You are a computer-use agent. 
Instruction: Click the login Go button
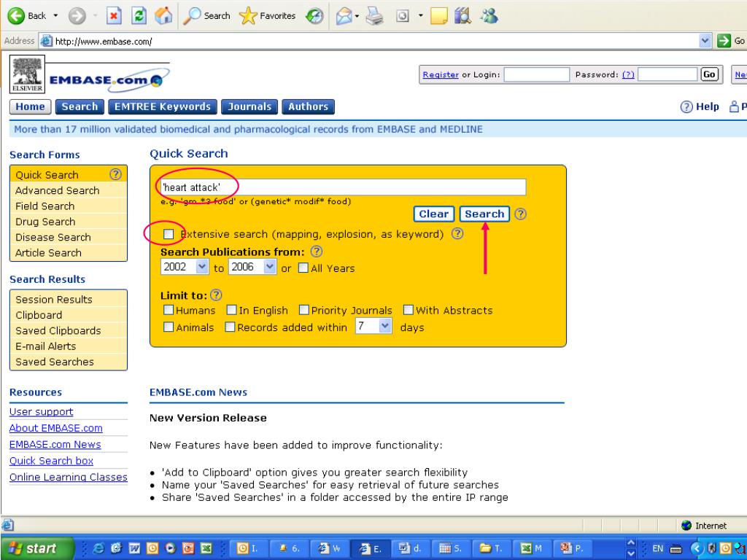point(709,74)
